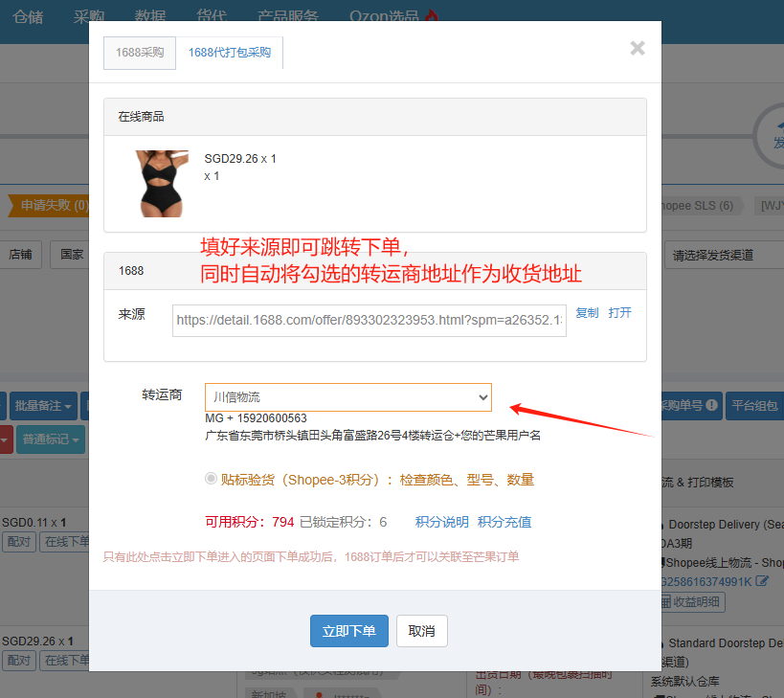Expand the 普通标记 dropdown button
The image size is (784, 698).
pyautogui.click(x=51, y=439)
